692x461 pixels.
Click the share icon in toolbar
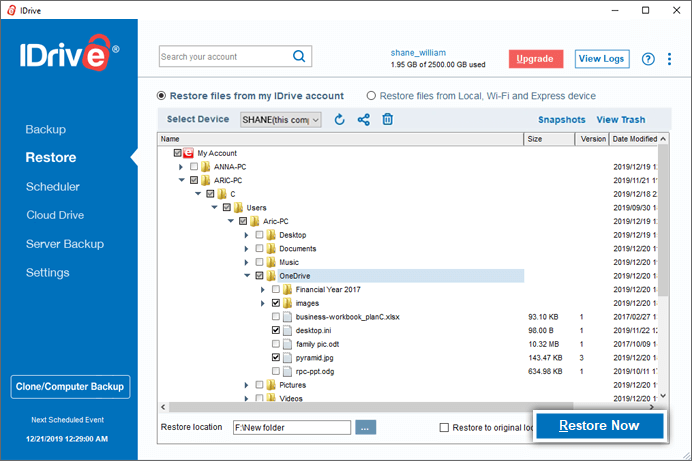click(364, 120)
